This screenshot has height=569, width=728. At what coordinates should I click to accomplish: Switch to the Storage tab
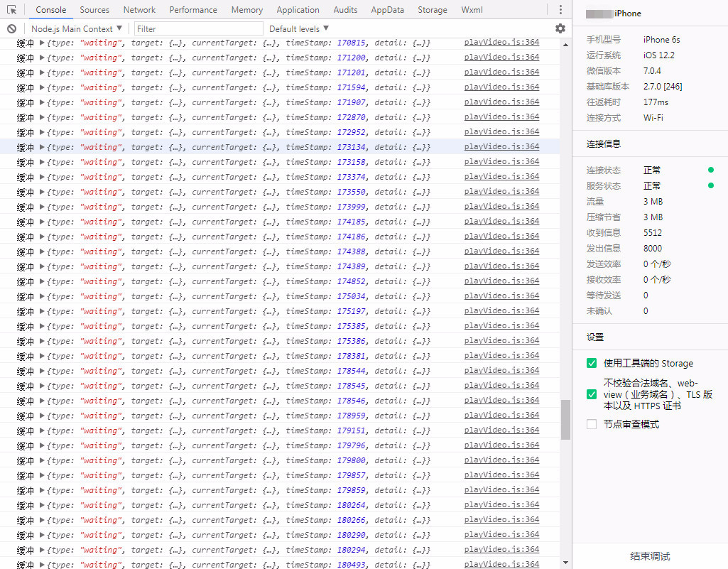[433, 10]
